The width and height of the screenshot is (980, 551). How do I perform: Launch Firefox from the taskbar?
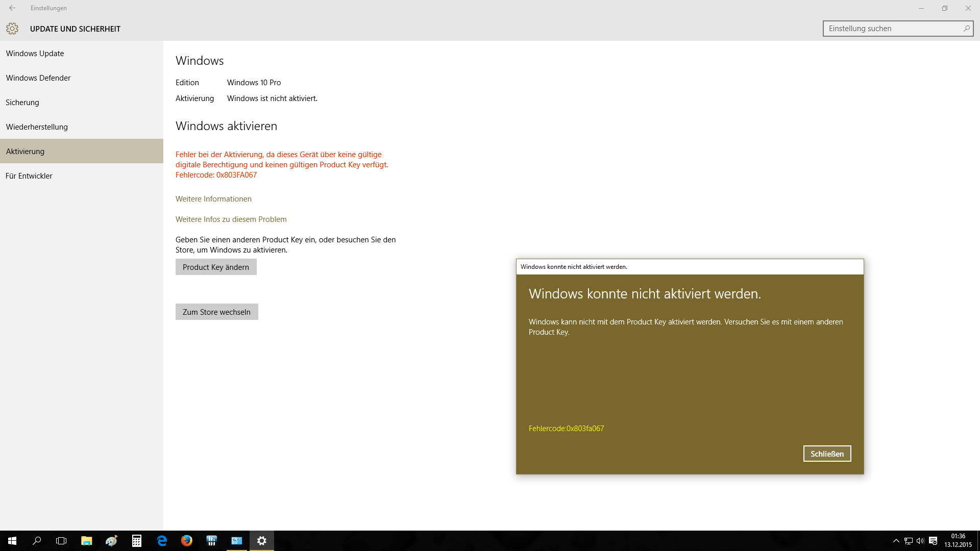(187, 541)
